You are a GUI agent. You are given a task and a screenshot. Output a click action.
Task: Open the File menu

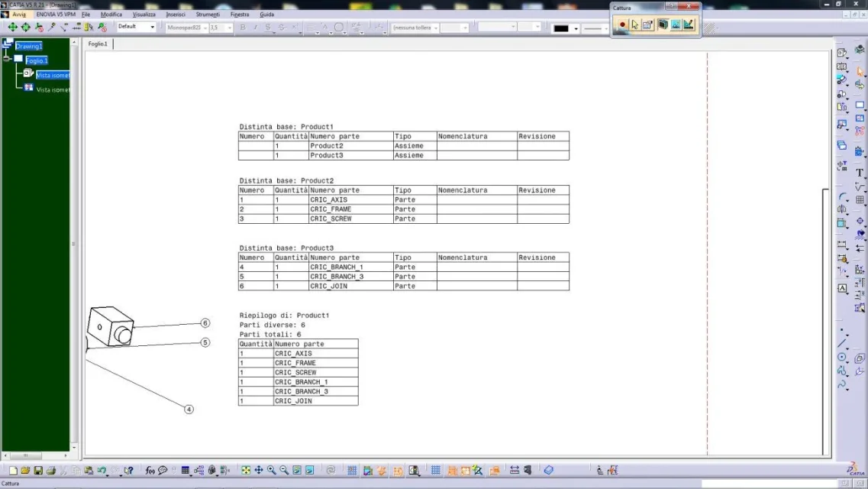pyautogui.click(x=86, y=15)
